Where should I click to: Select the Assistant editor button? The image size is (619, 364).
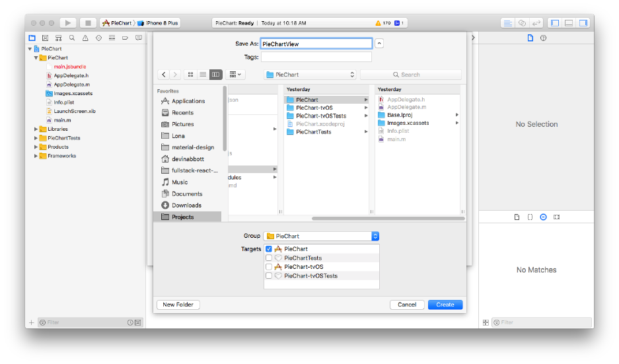pyautogui.click(x=522, y=23)
